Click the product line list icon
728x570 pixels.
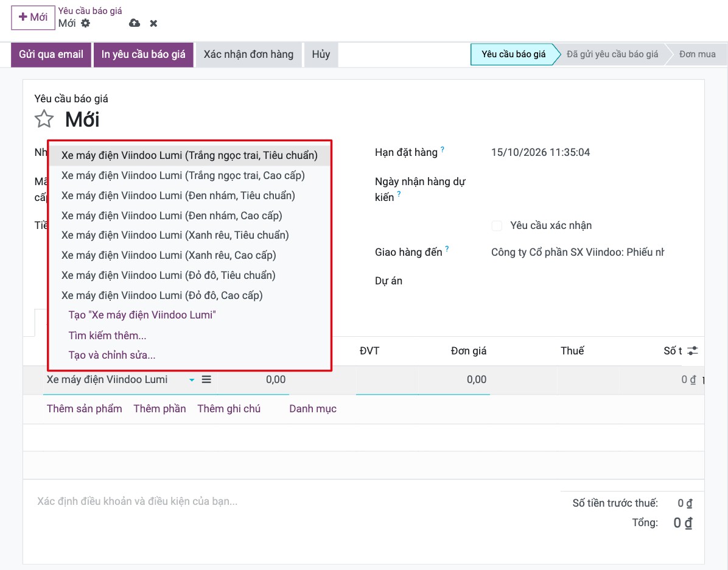click(206, 379)
